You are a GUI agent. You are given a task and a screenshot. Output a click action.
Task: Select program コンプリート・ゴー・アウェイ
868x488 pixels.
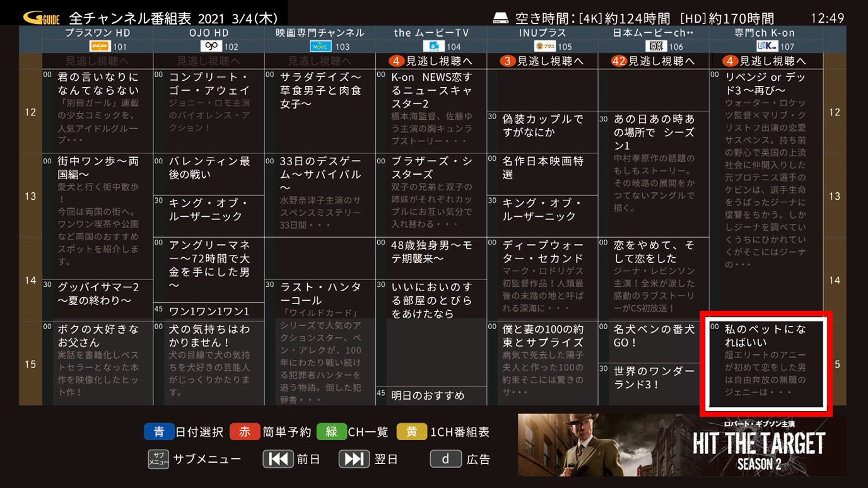click(209, 111)
